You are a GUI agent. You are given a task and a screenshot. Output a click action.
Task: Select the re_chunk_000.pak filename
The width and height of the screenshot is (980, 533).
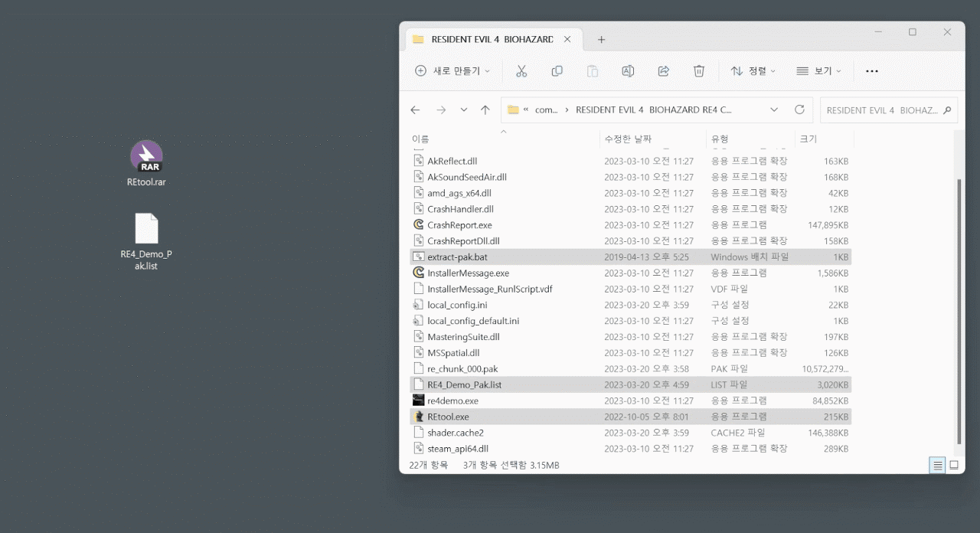[462, 369]
